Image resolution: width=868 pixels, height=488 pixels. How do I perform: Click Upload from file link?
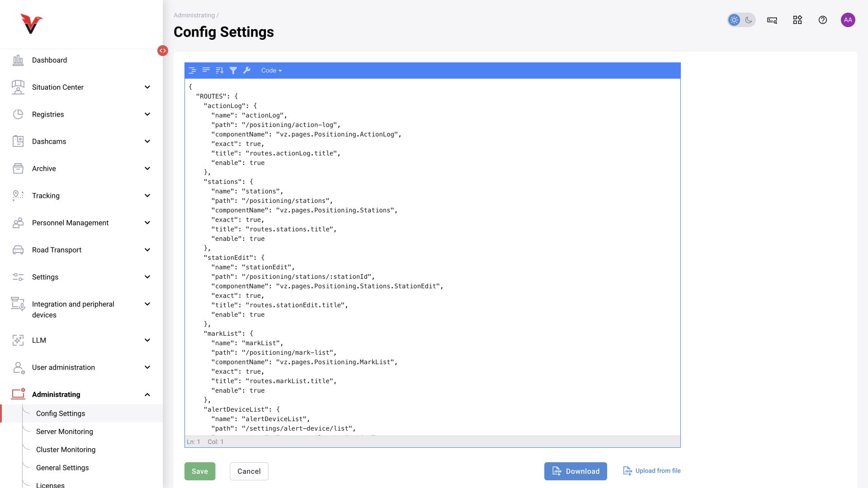pos(652,471)
